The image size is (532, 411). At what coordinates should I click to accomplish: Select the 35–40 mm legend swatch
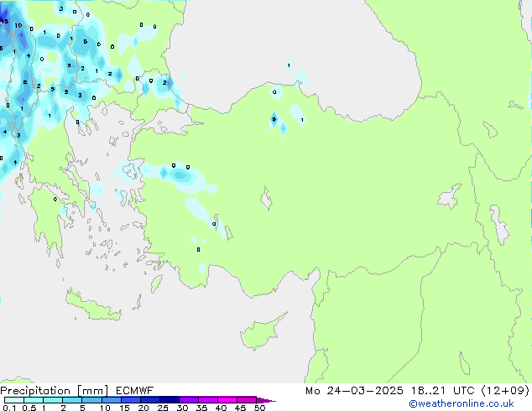coord(207,400)
